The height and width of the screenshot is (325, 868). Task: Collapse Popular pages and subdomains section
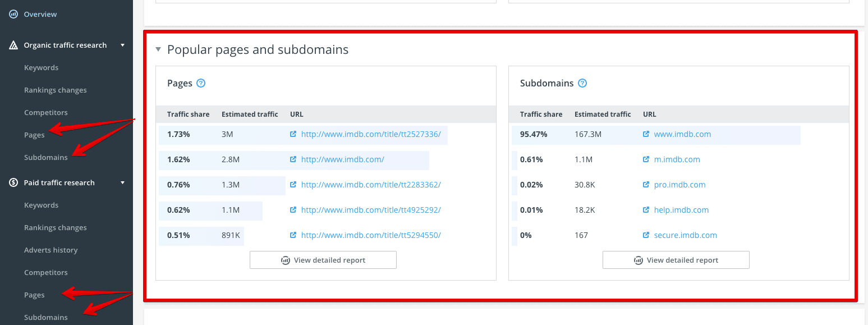pyautogui.click(x=158, y=49)
